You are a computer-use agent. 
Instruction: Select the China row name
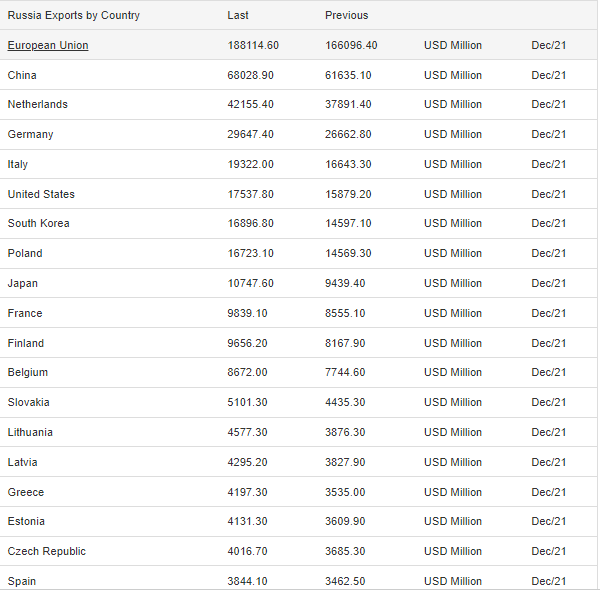[x=22, y=75]
